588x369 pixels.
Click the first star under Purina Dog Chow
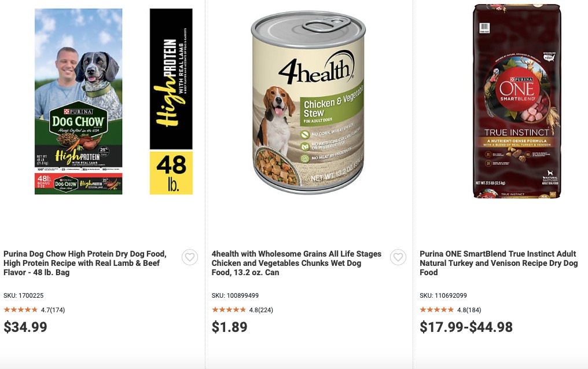click(6, 309)
